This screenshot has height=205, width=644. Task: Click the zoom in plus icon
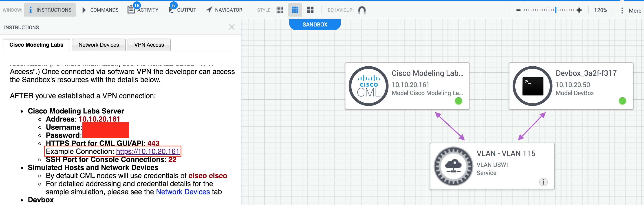[x=579, y=10]
